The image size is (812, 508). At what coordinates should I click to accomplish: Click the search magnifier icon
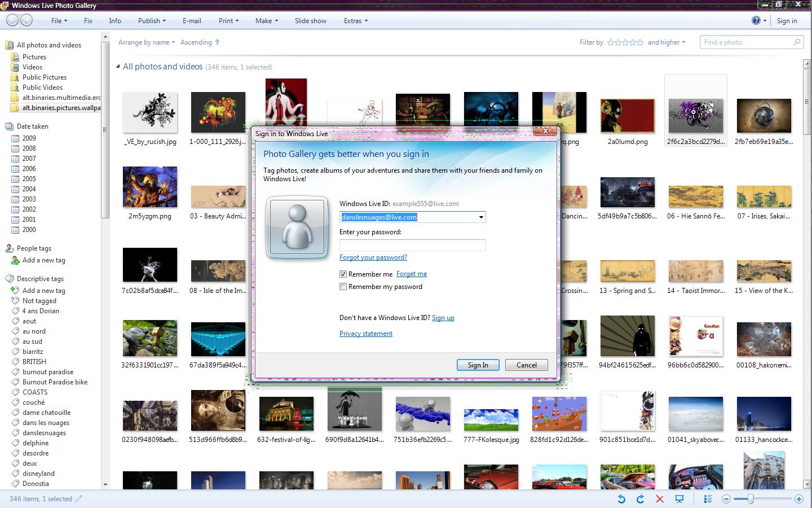tap(797, 42)
